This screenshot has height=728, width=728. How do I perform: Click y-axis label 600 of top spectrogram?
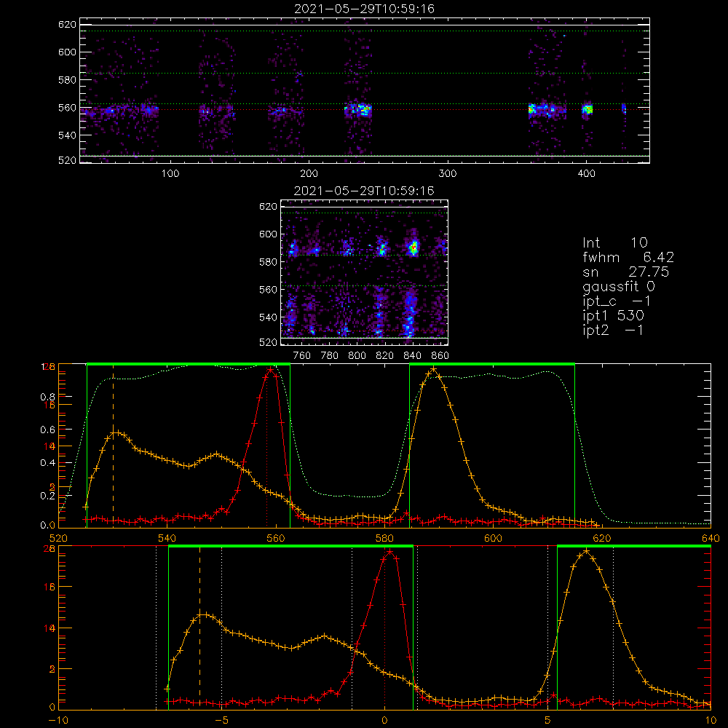point(67,52)
